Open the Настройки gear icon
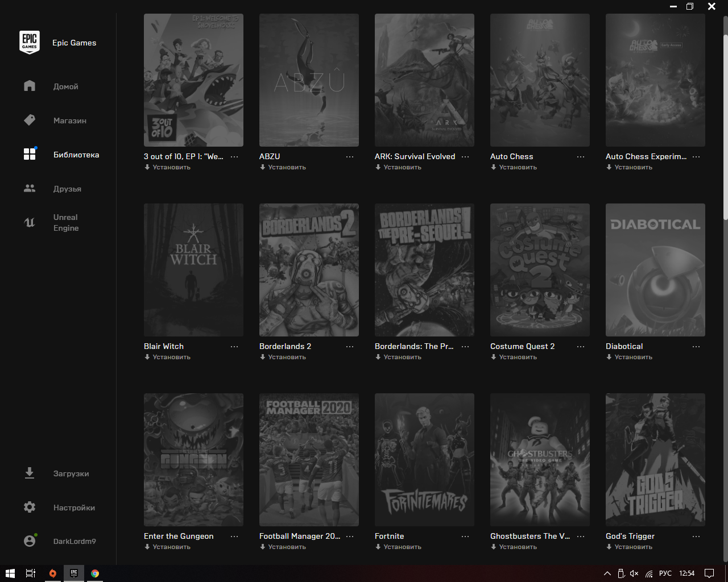The width and height of the screenshot is (728, 582). 30,507
